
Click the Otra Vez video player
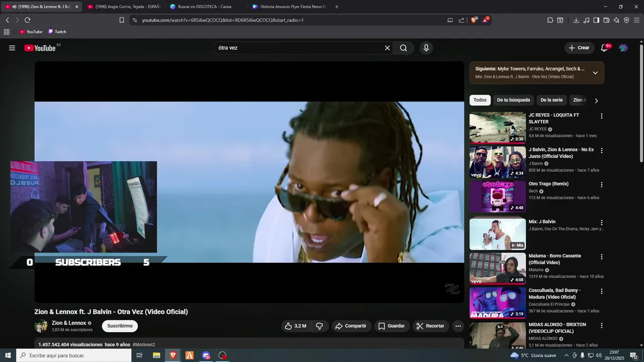coord(249,182)
